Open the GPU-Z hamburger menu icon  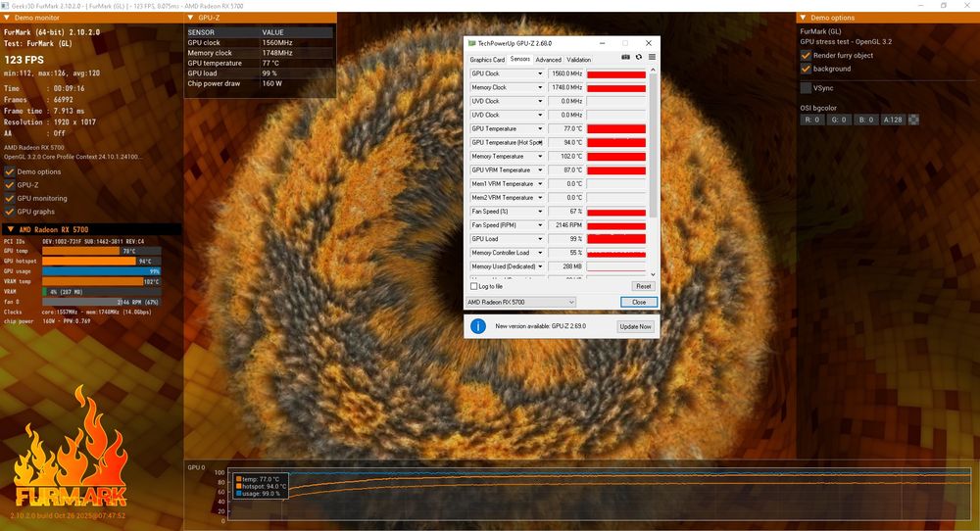(652, 57)
